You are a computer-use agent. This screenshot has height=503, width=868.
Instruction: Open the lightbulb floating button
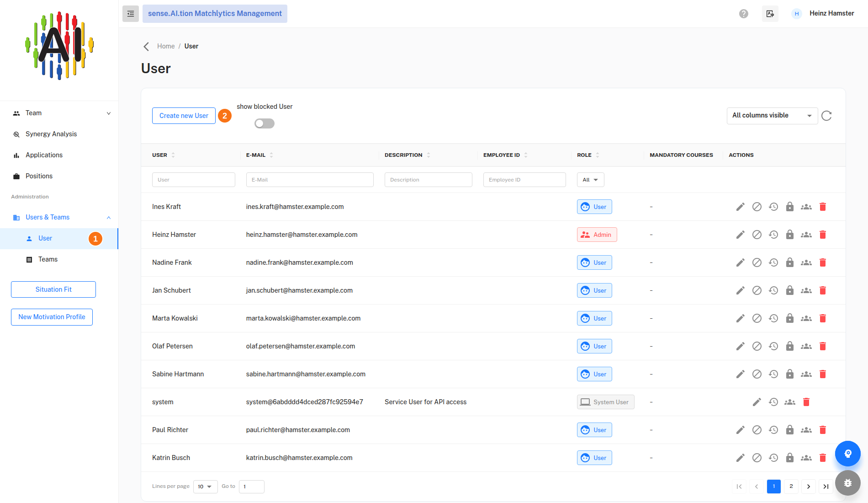848,454
